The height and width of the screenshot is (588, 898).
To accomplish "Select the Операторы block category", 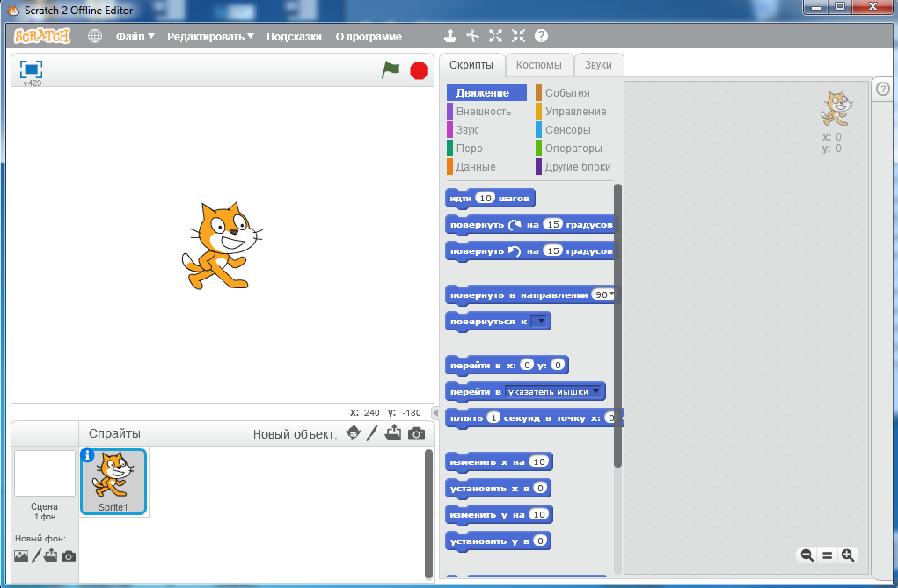I will click(x=573, y=148).
